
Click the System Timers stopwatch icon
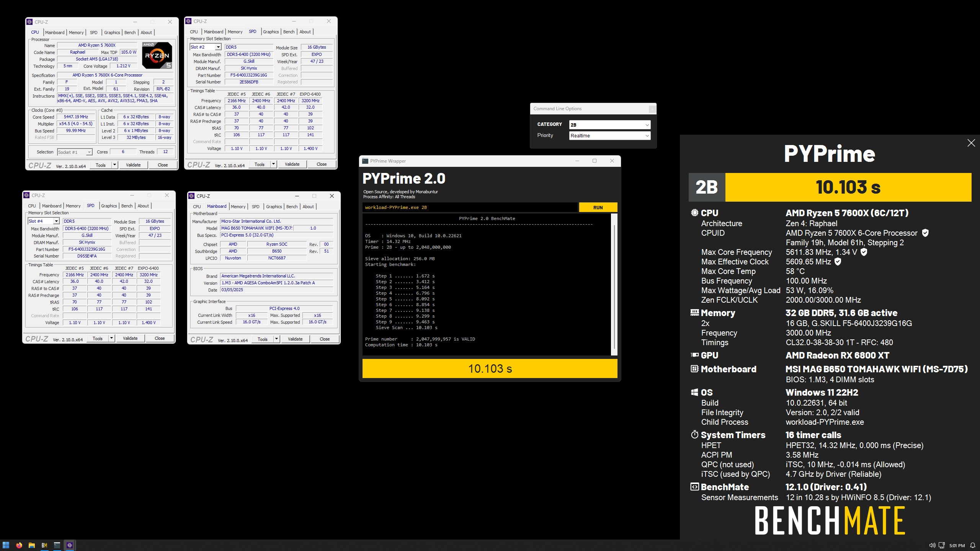[x=694, y=435]
